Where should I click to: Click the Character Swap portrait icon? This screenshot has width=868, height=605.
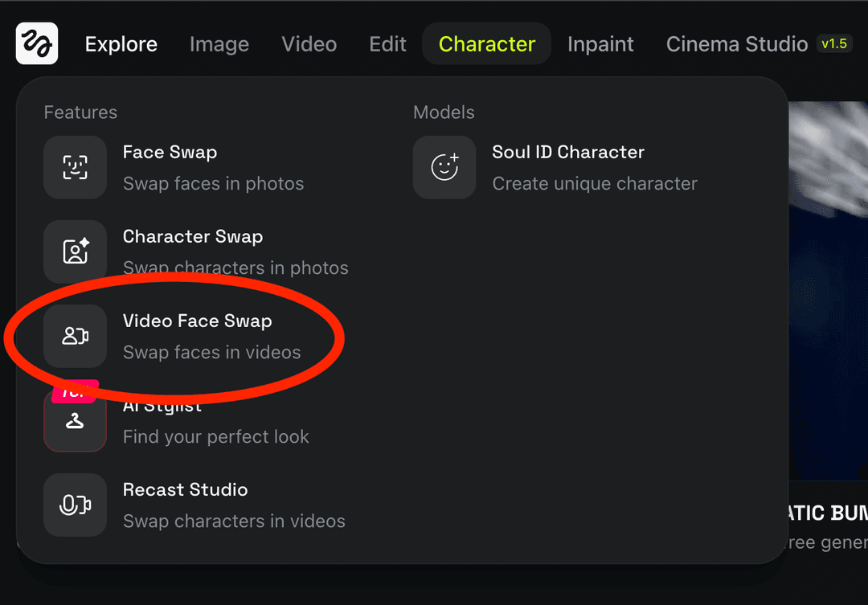[75, 251]
